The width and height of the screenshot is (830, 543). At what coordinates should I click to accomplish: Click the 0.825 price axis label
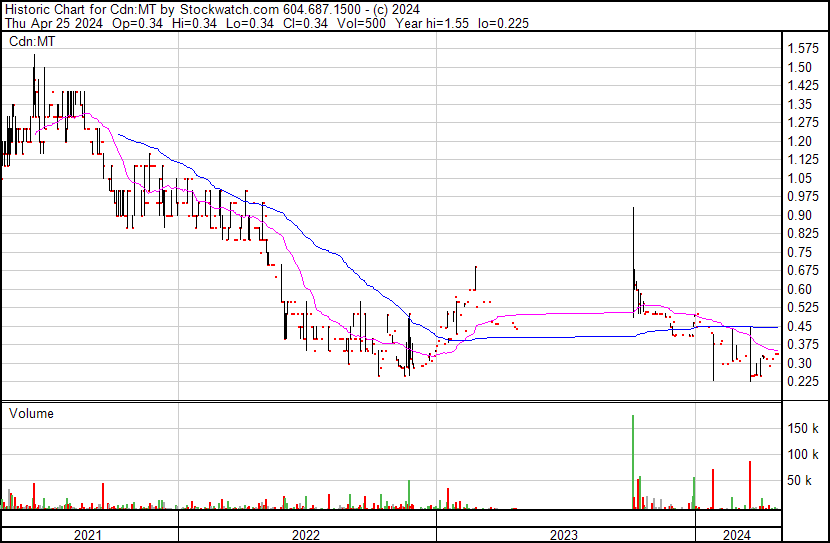[803, 233]
